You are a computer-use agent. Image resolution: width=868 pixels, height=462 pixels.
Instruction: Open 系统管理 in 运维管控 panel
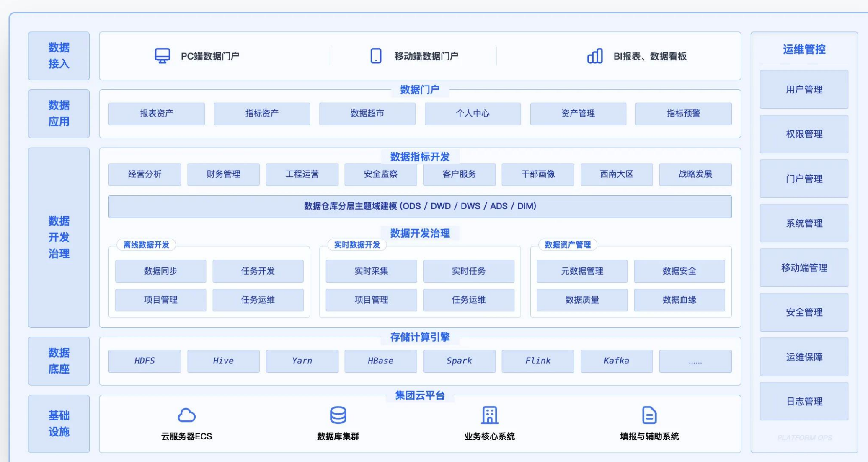(804, 223)
